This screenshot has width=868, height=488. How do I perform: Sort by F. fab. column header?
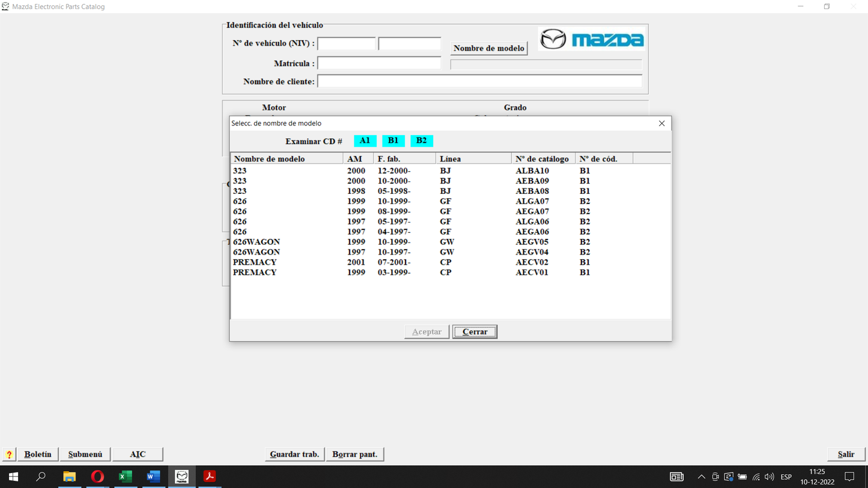[x=404, y=158]
